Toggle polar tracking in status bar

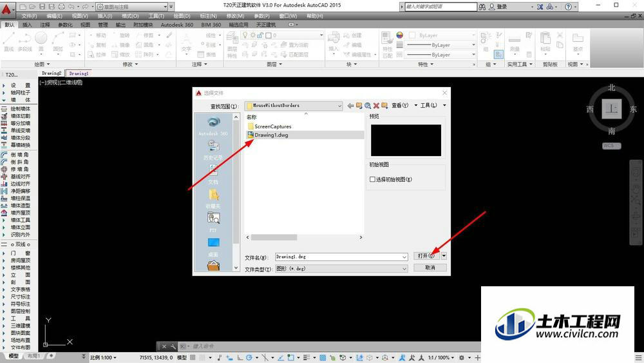pos(249,358)
